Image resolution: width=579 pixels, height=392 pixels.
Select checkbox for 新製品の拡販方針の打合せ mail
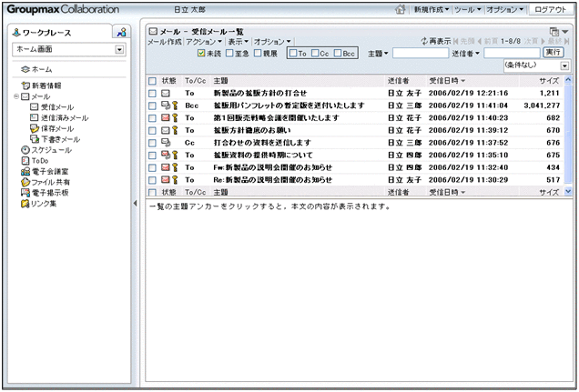coord(152,94)
